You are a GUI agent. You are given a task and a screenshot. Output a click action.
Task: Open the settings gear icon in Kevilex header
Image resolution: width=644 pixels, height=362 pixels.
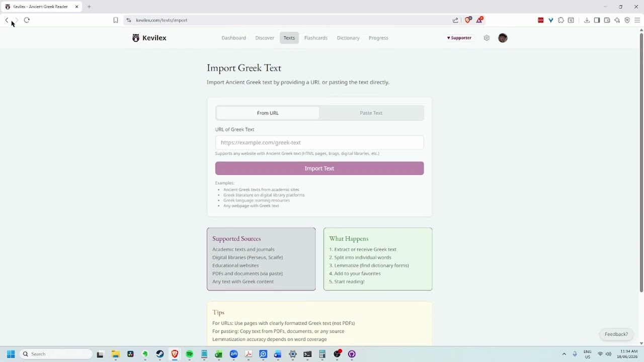click(x=487, y=38)
